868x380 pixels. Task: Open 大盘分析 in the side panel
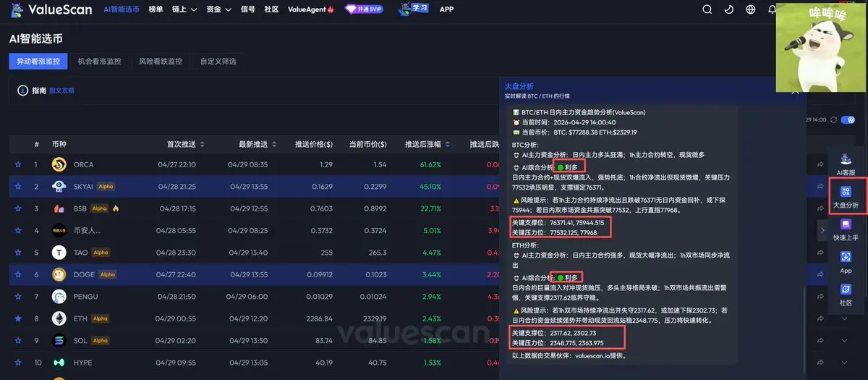tap(846, 197)
